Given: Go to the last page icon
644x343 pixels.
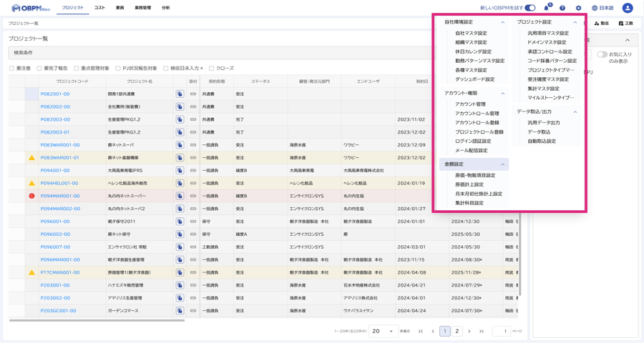Looking at the screenshot, I should pyautogui.click(x=482, y=331).
